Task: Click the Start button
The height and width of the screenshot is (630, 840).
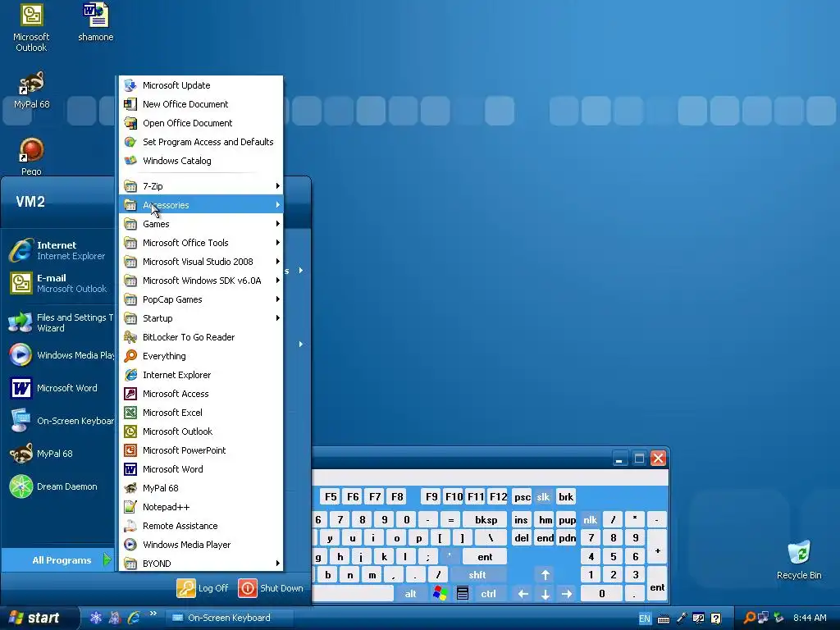Action: pyautogui.click(x=38, y=618)
